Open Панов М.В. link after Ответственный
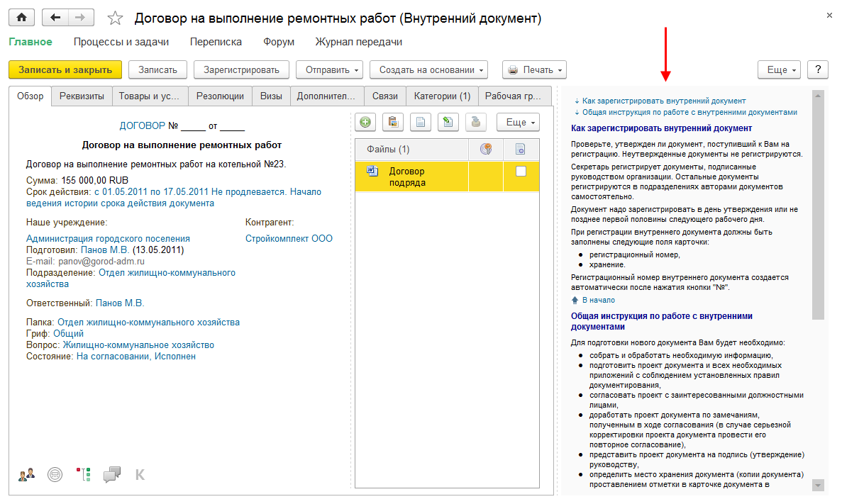Screen dimensions: 842x504 tap(120, 303)
